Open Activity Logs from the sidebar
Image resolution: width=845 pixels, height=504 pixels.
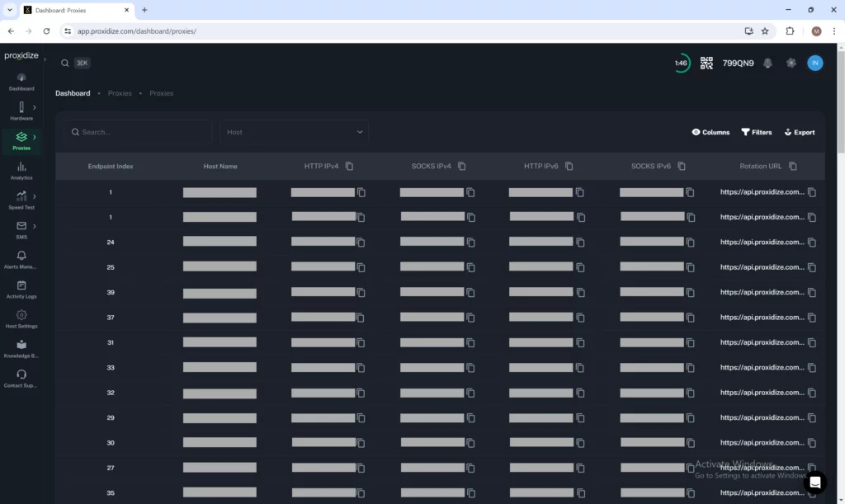(x=21, y=290)
